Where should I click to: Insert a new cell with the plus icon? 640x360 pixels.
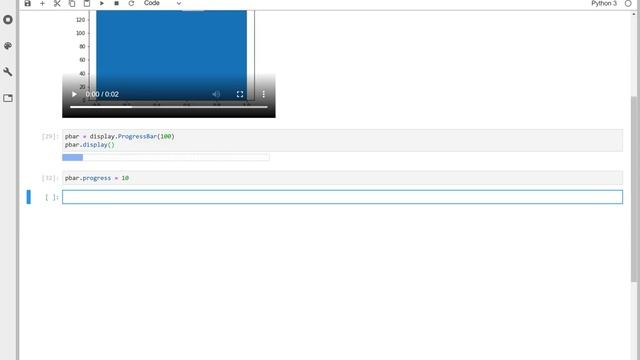(x=42, y=3)
